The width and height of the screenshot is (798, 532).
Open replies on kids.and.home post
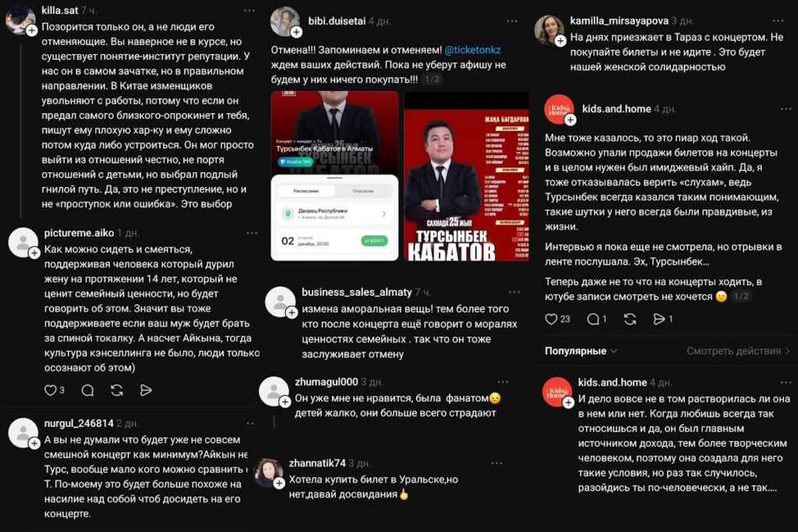[593, 319]
